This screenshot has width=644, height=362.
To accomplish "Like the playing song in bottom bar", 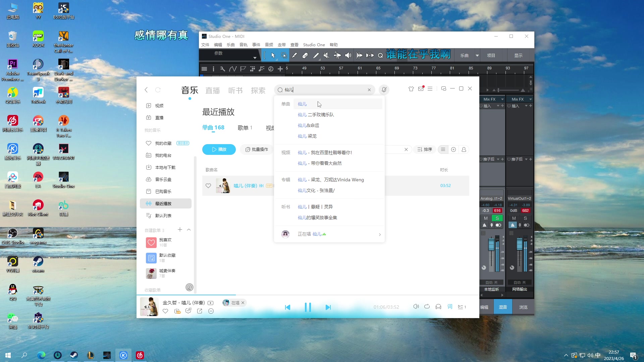I will pos(165,311).
